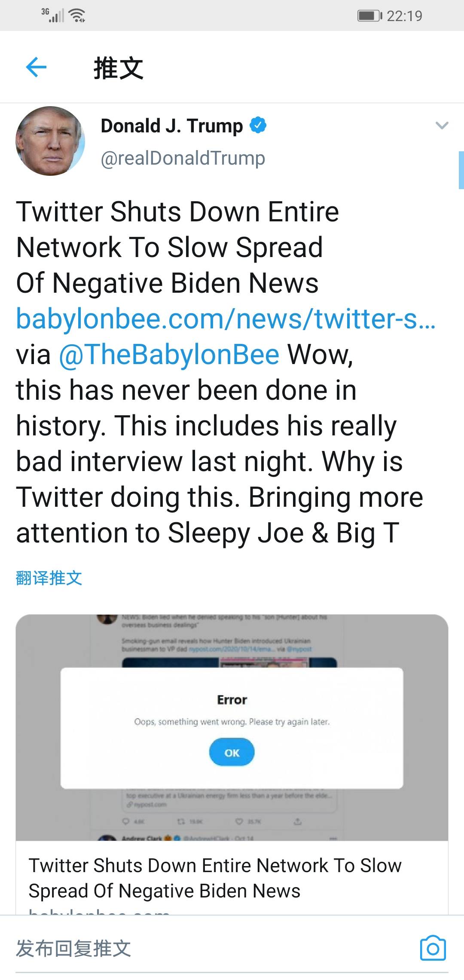Tap the blue scrollbar indicator
The height and width of the screenshot is (980, 464).
(x=461, y=170)
